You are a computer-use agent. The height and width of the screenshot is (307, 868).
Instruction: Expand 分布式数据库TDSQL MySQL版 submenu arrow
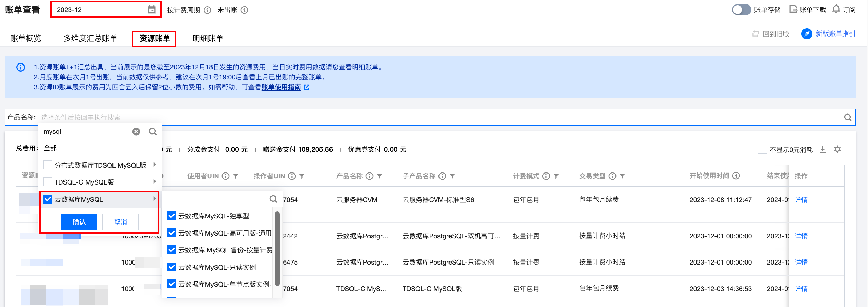tap(155, 165)
